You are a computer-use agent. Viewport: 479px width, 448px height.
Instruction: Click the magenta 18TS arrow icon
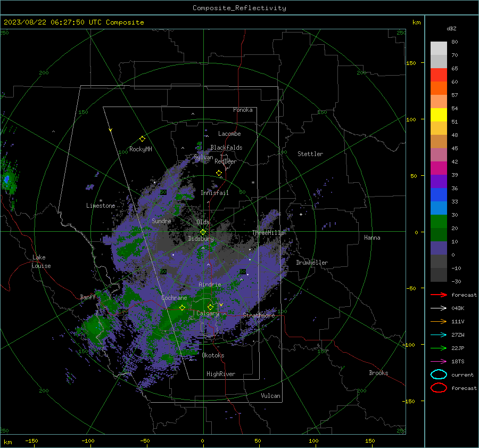click(439, 362)
